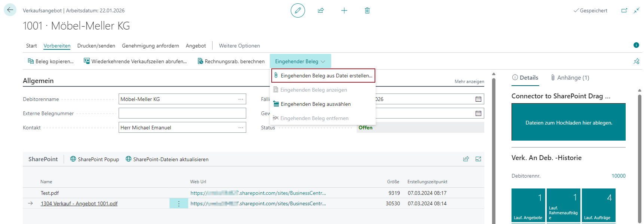This screenshot has height=224, width=644.
Task: Click the back arrow button
Action: [x=10, y=10]
